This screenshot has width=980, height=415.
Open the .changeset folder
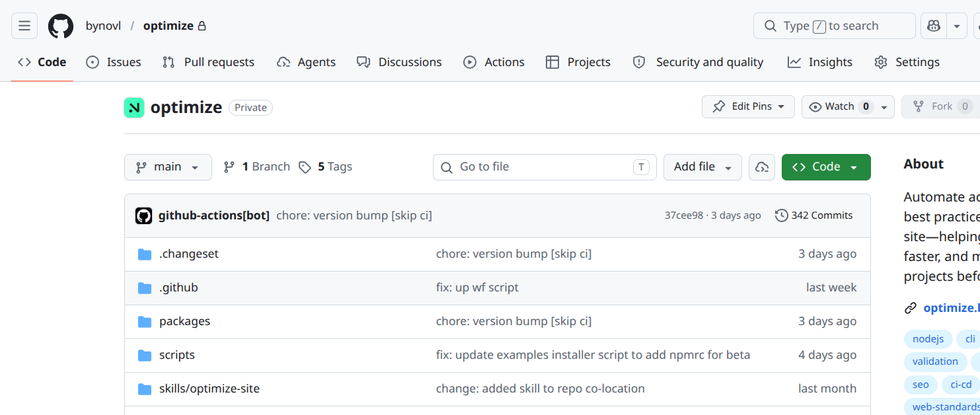(x=189, y=254)
